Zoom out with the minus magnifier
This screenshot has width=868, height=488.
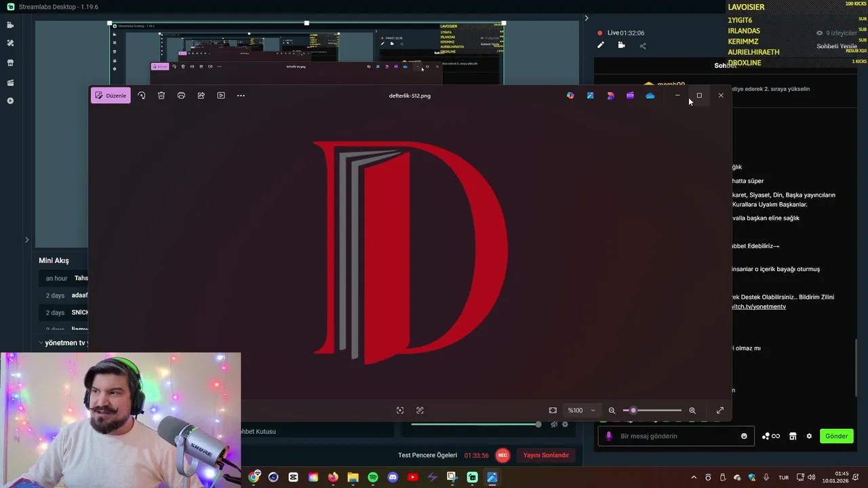pyautogui.click(x=612, y=410)
